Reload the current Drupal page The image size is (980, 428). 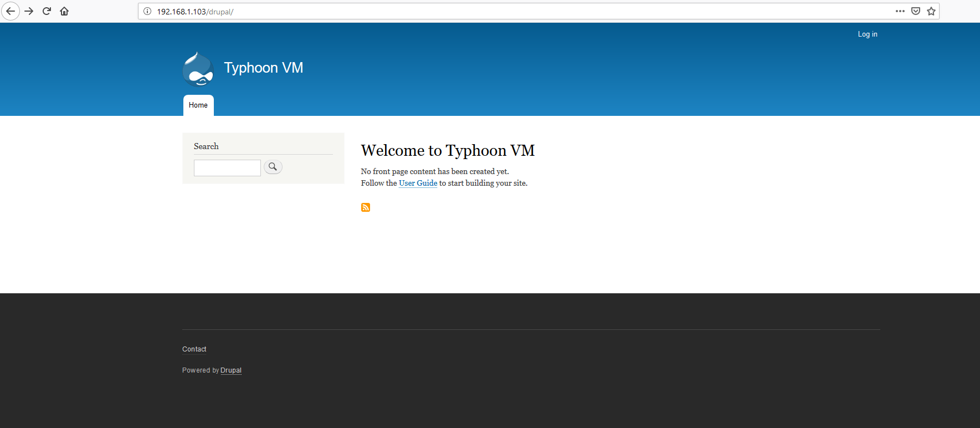[47, 11]
